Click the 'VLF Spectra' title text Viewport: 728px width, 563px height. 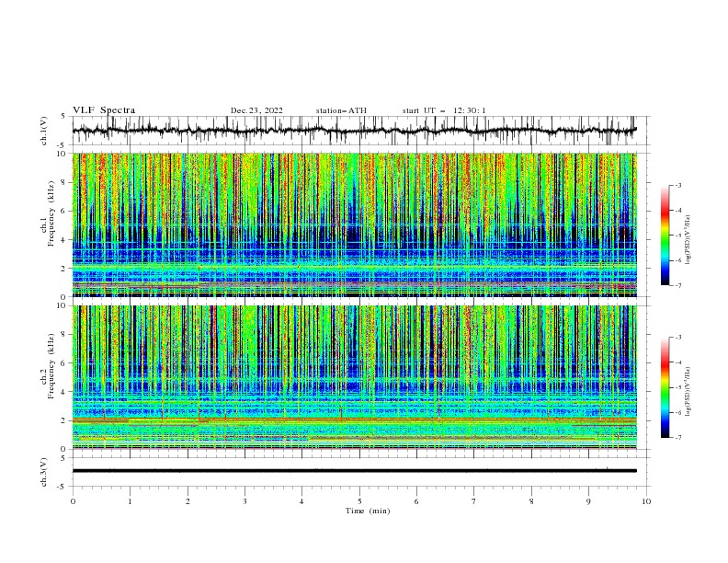coord(104,110)
